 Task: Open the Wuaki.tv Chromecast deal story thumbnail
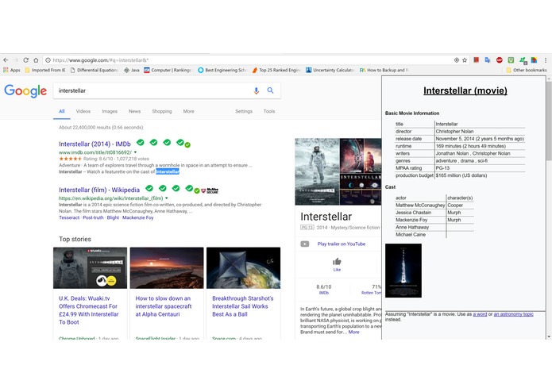pyautogui.click(x=90, y=268)
